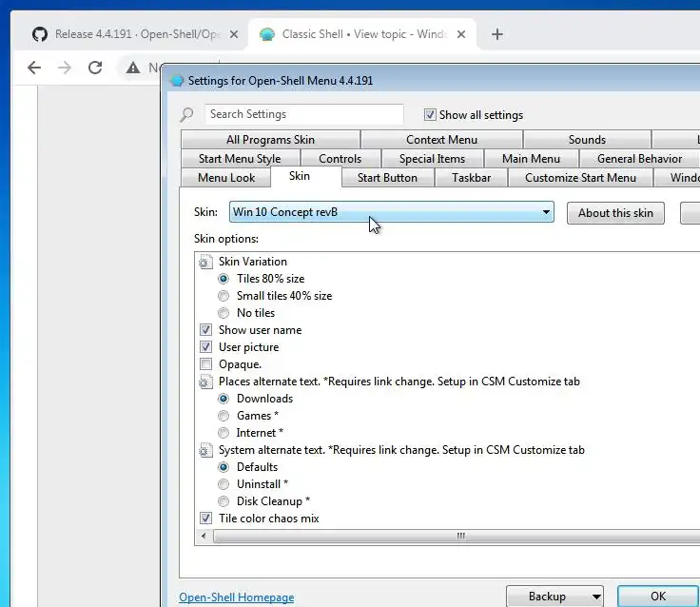The height and width of the screenshot is (607, 700).
Task: Click the magnifier icon beside Search Settings
Action: tap(186, 115)
